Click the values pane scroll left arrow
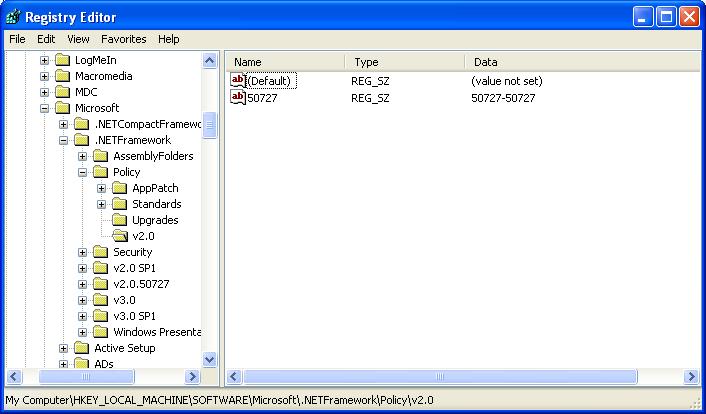The image size is (706, 414). (234, 376)
